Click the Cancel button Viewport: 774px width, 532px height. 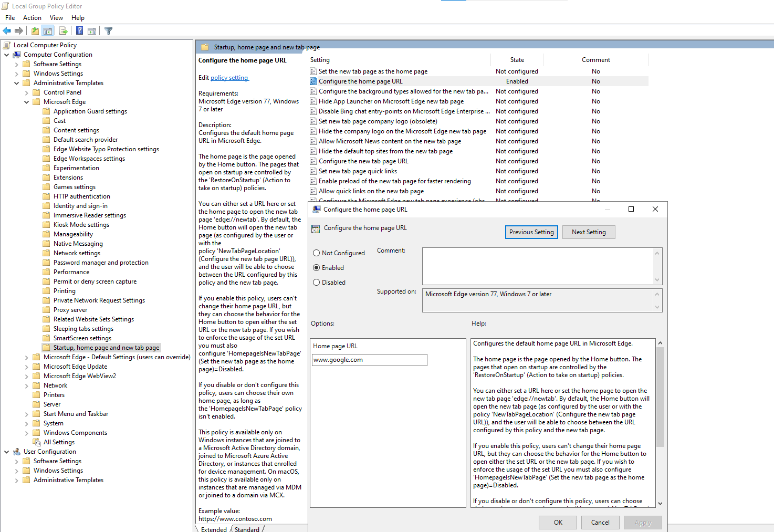point(600,523)
